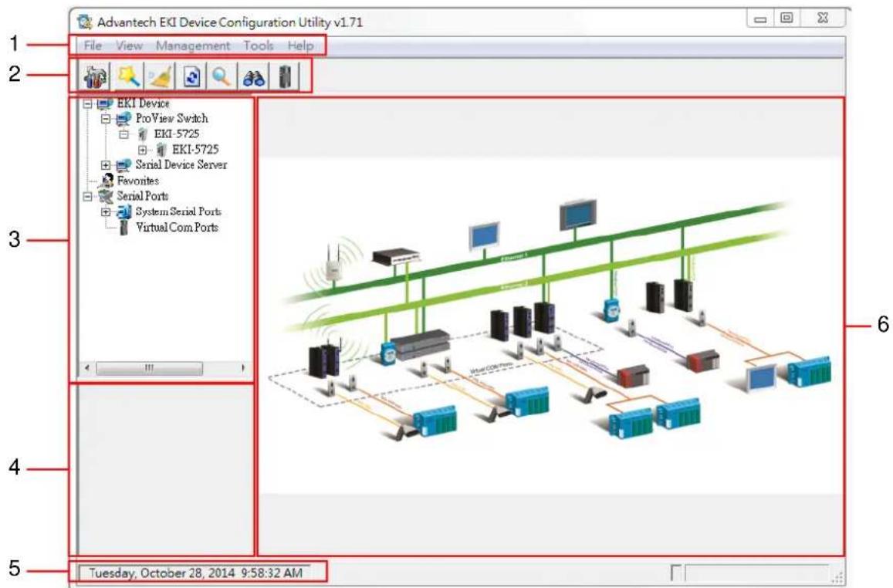The image size is (893, 588).
Task: Expand the nested child EKI-5725 node
Action: click(142, 150)
